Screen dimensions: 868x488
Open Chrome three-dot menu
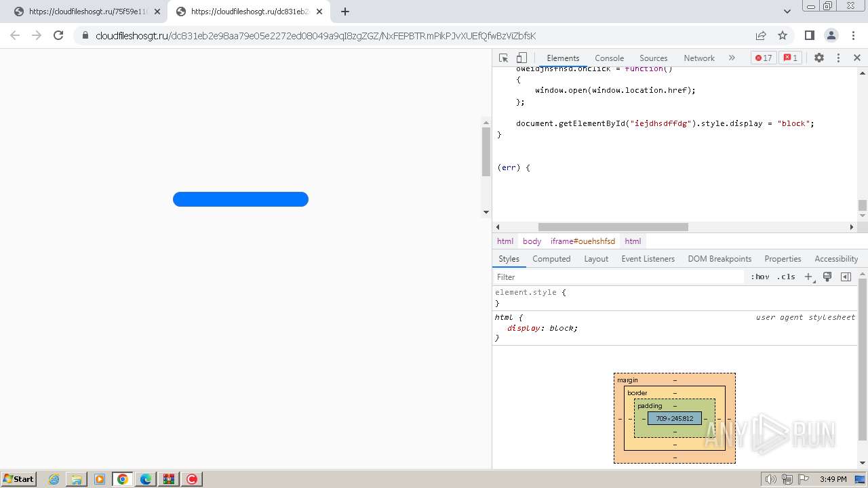coord(852,35)
